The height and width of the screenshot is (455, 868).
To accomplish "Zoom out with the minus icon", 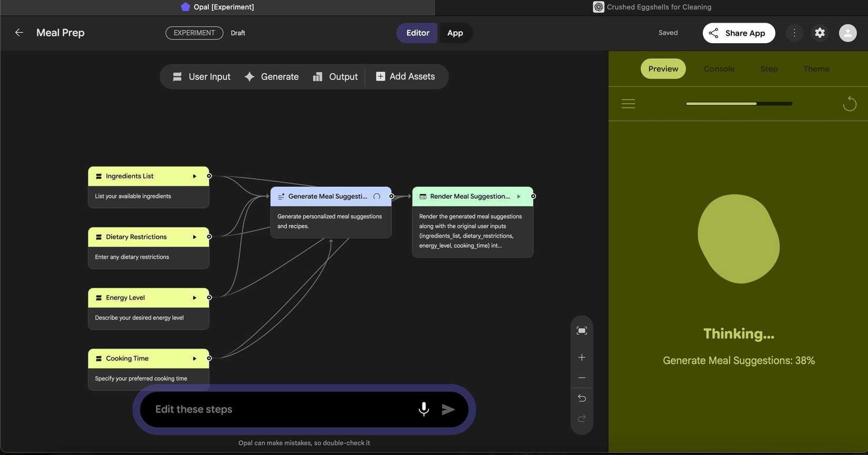I will pyautogui.click(x=581, y=378).
